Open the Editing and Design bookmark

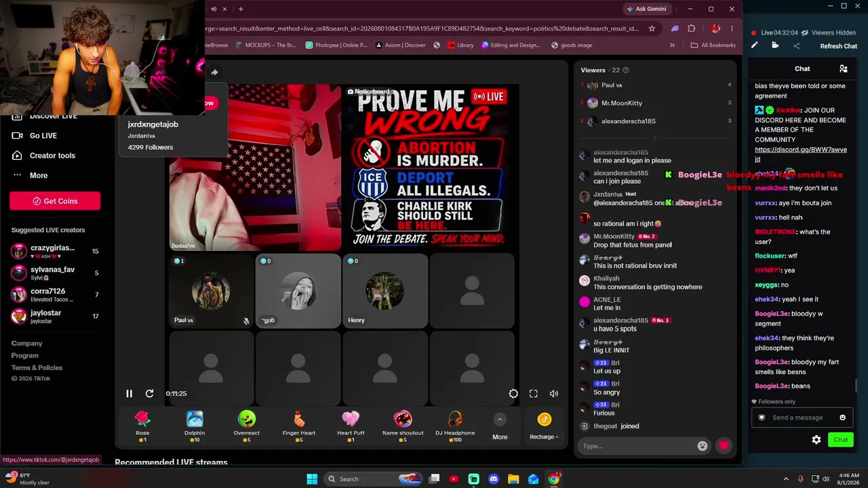pos(511,45)
